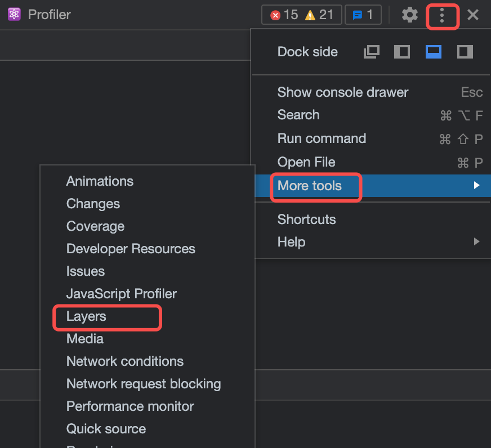
Task: Open the Coverage tool
Action: pyautogui.click(x=148, y=226)
